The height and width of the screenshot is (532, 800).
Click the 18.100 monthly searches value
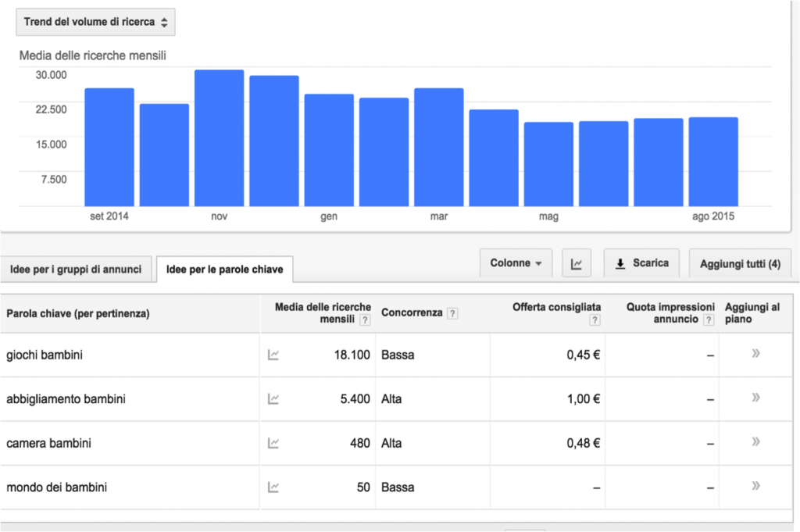[x=352, y=355]
